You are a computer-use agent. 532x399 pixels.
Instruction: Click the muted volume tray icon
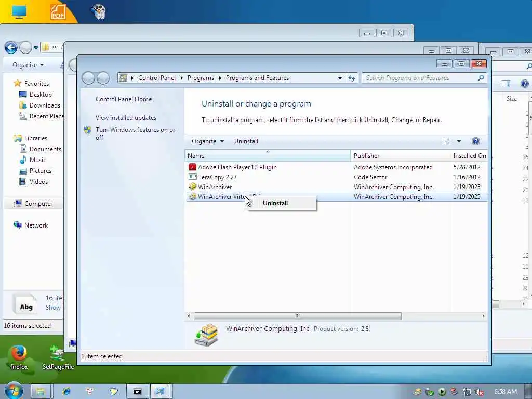[480, 392]
